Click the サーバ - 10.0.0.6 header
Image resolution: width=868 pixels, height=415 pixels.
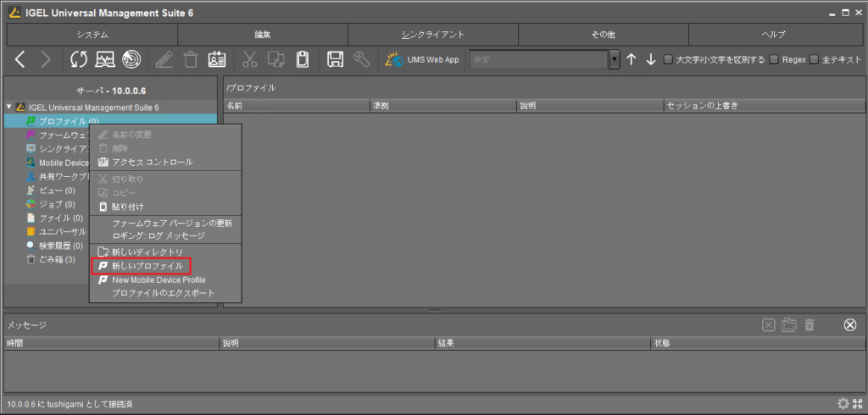point(111,90)
